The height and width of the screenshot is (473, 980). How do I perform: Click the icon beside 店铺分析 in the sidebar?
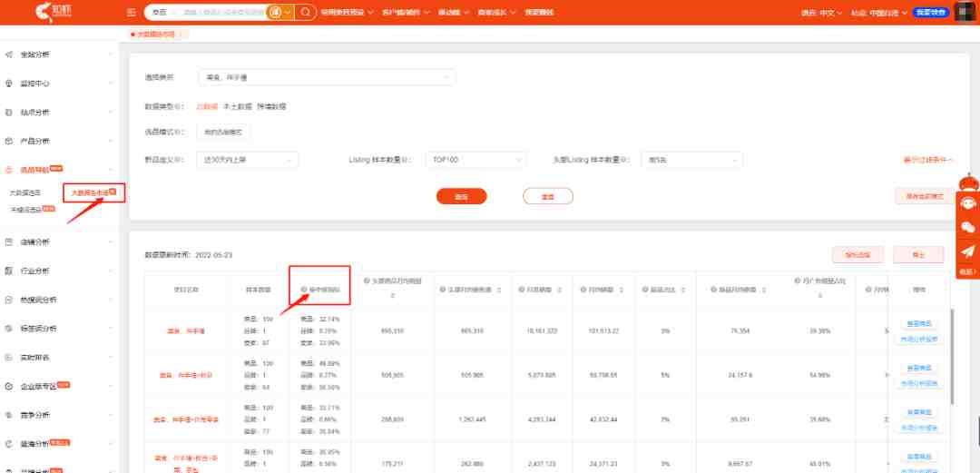point(9,242)
